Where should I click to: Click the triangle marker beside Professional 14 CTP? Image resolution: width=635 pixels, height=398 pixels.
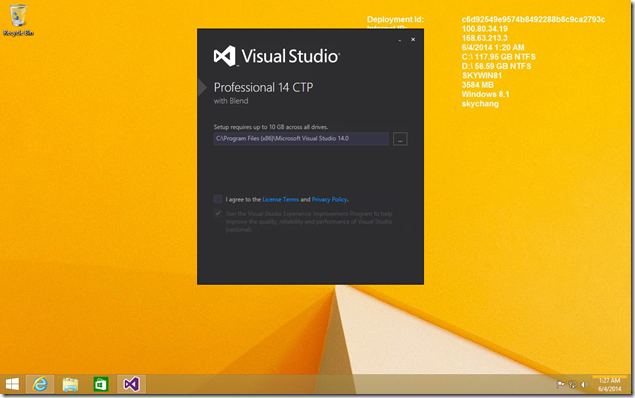202,87
